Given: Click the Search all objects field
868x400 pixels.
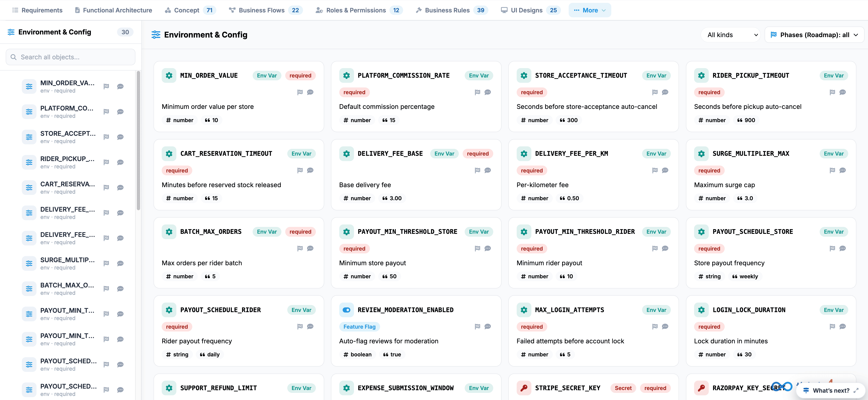Looking at the screenshot, I should click(x=70, y=57).
